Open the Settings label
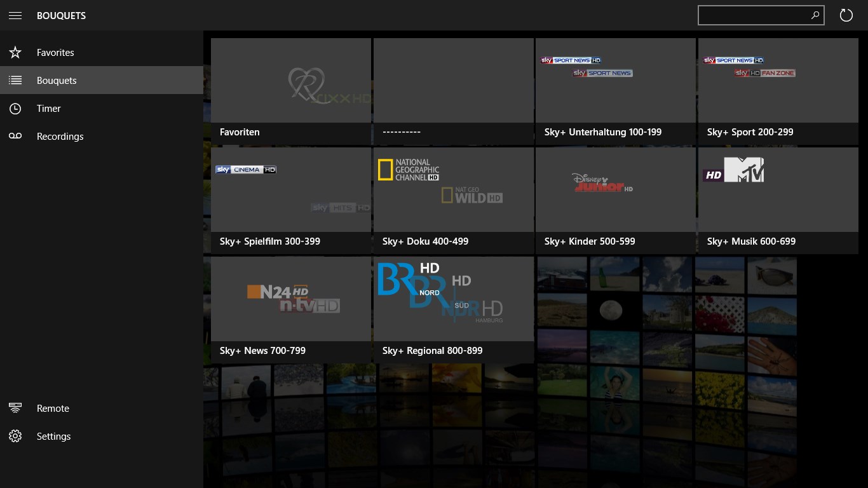This screenshot has width=868, height=488. (x=53, y=437)
